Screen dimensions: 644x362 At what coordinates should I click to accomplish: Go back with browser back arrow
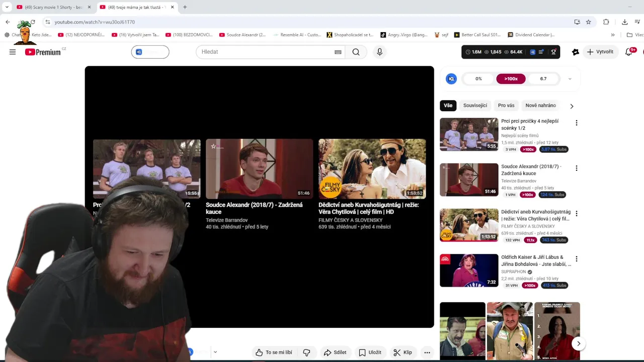[8, 22]
